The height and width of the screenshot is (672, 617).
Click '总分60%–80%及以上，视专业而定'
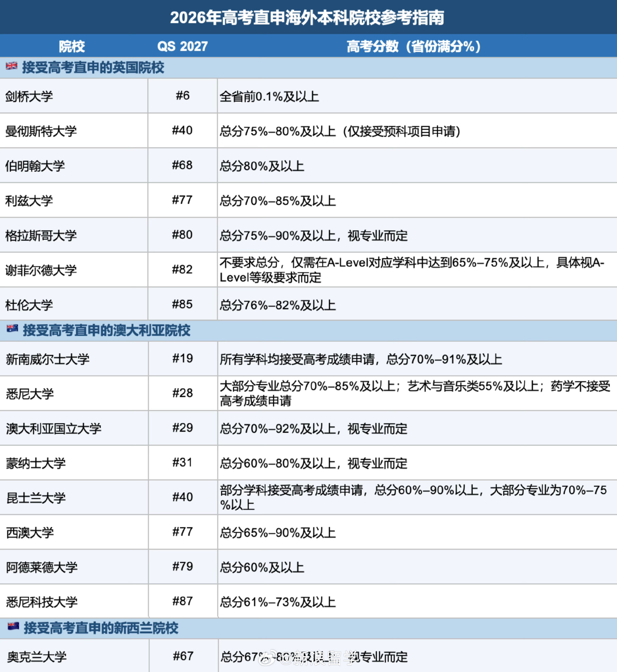click(x=313, y=463)
